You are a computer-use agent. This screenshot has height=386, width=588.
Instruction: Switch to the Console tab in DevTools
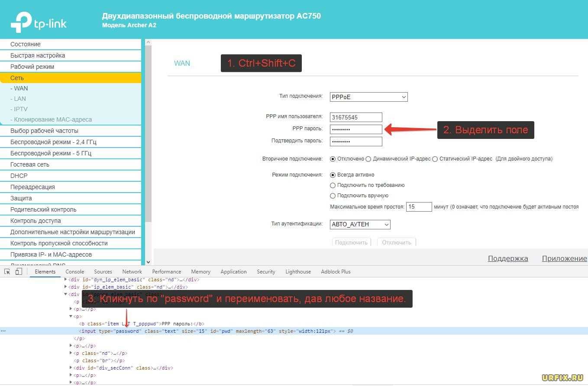click(x=74, y=272)
